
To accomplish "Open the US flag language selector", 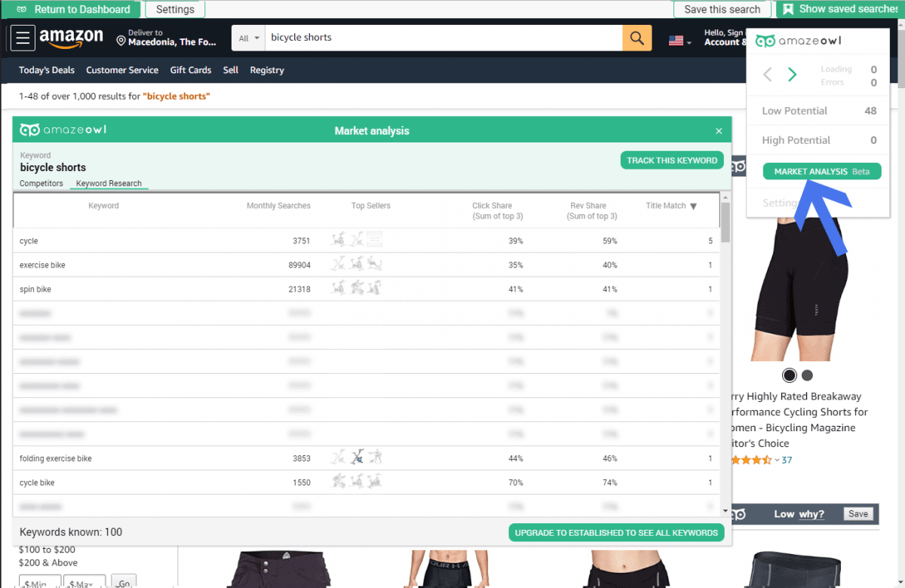I will tap(680, 41).
